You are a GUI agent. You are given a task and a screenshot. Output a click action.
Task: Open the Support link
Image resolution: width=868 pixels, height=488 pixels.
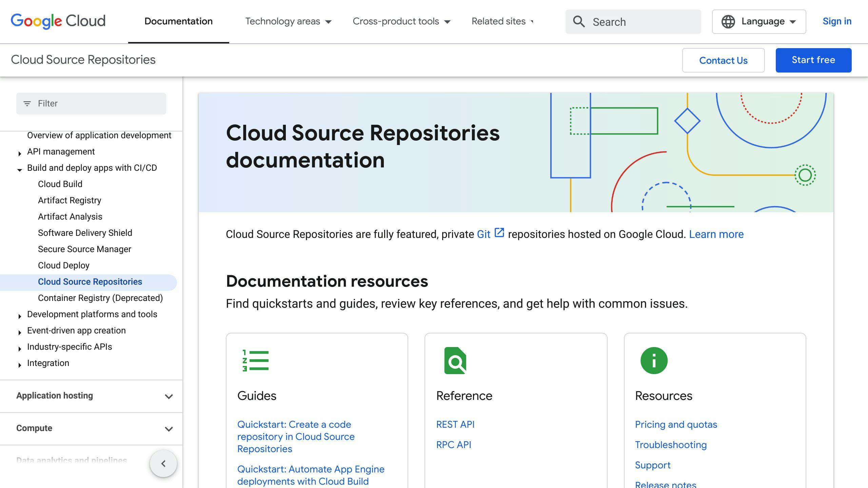(x=653, y=465)
